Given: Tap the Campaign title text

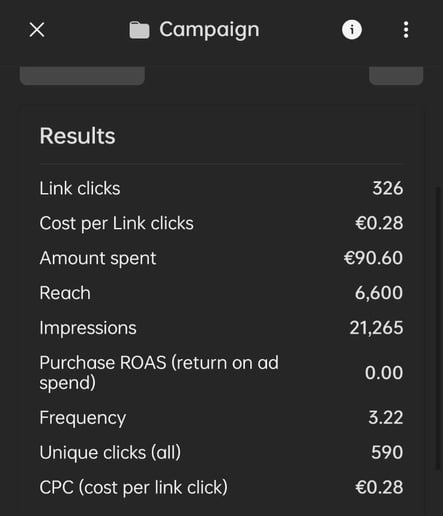Looking at the screenshot, I should 209,30.
